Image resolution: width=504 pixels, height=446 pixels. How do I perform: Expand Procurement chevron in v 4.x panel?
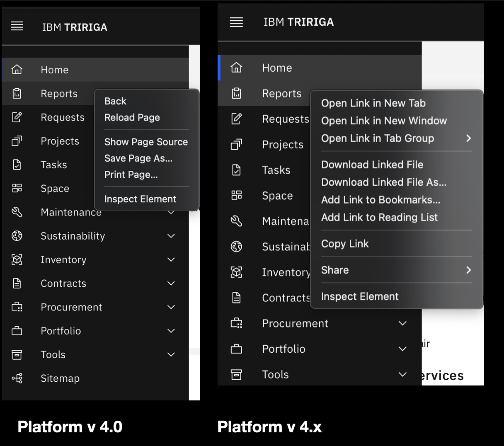pos(402,323)
